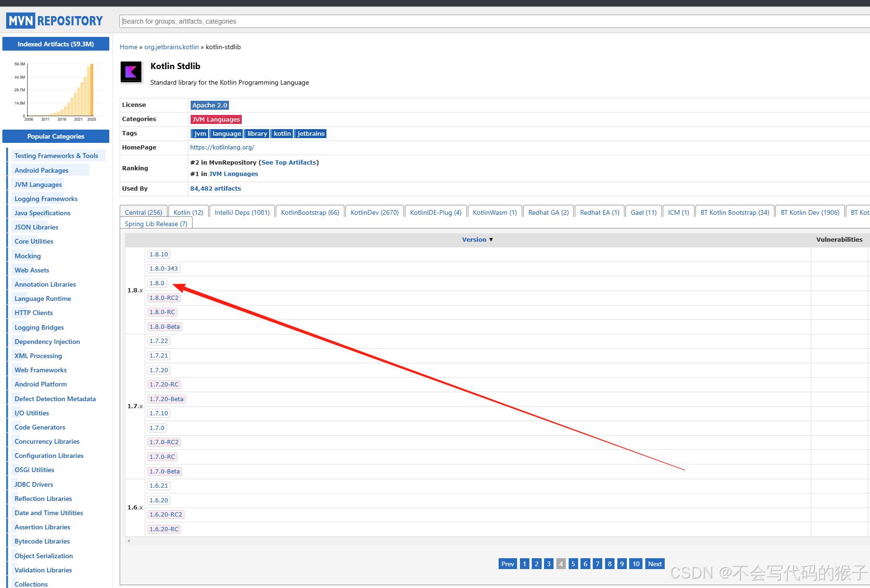Open version 1.7.22 link
The height and width of the screenshot is (588, 870).
159,341
